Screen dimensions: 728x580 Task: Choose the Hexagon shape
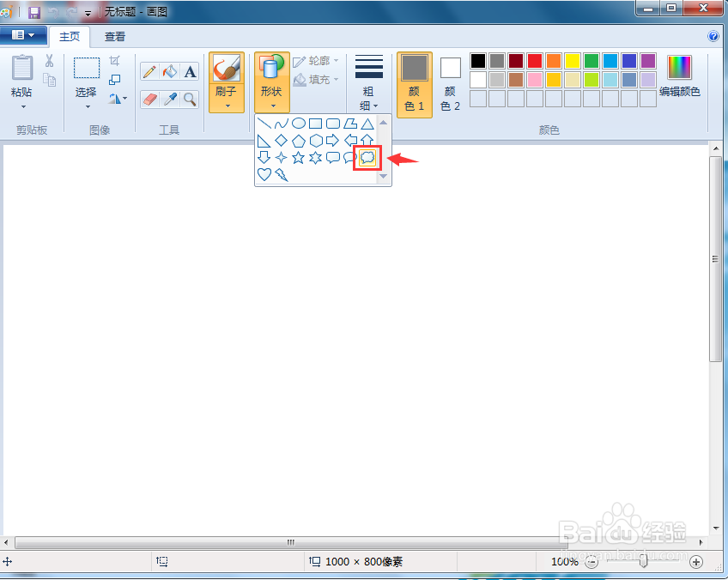pos(316,141)
